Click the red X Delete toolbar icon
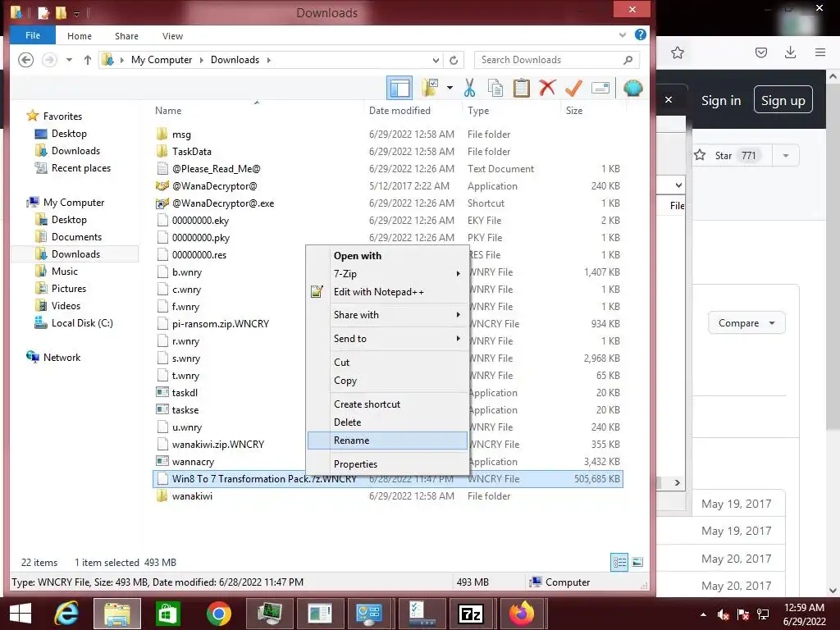Image resolution: width=840 pixels, height=630 pixels. pos(547,88)
